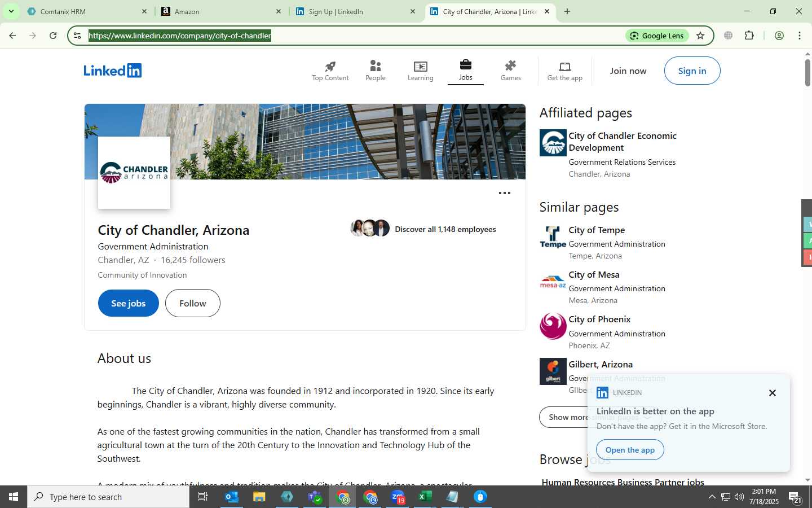Show hidden system tray icons

(712, 497)
